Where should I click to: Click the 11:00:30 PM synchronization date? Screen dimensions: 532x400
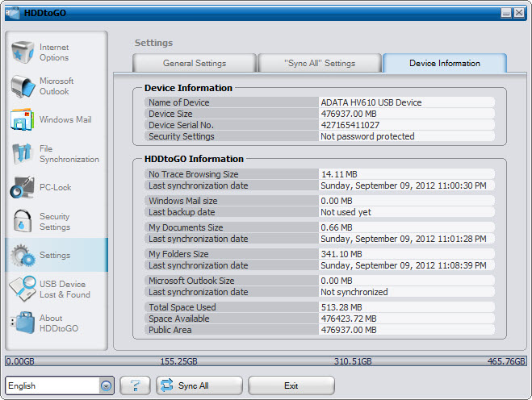click(x=404, y=185)
